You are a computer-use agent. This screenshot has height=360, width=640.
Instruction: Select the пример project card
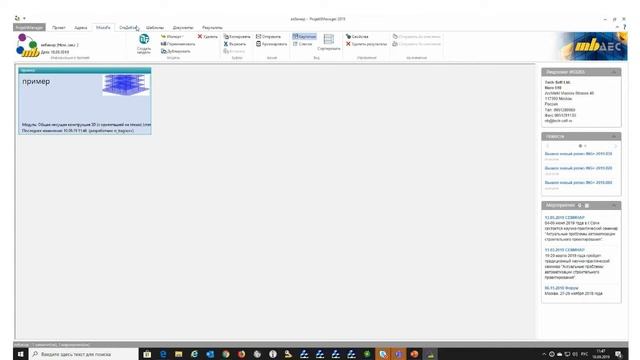coord(85,101)
